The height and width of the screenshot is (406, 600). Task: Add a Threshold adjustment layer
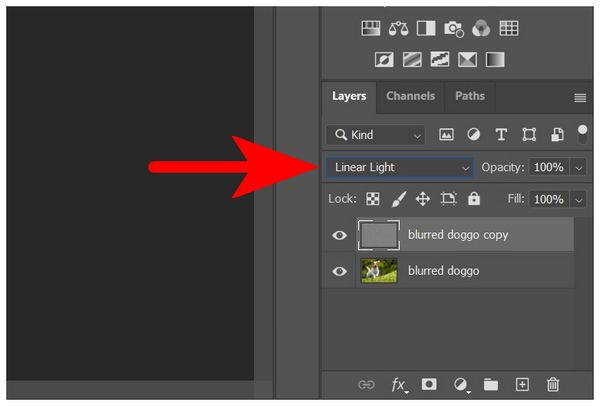coord(440,59)
